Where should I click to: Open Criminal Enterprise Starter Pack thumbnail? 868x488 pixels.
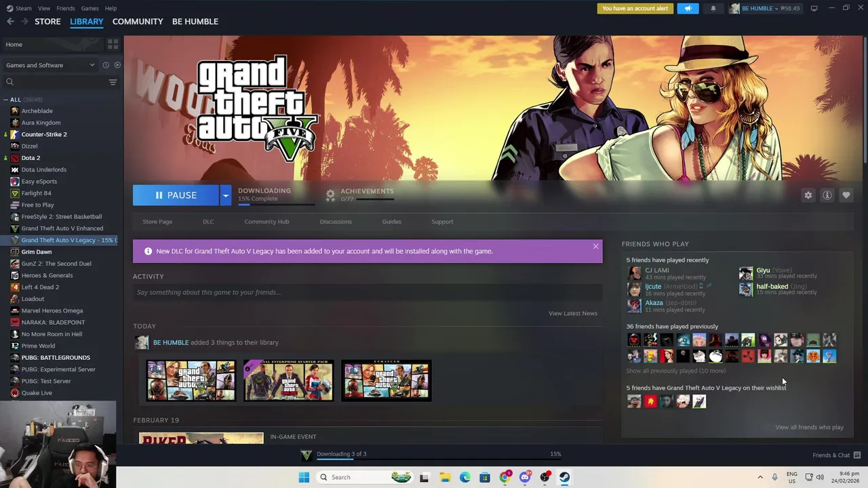pos(288,380)
